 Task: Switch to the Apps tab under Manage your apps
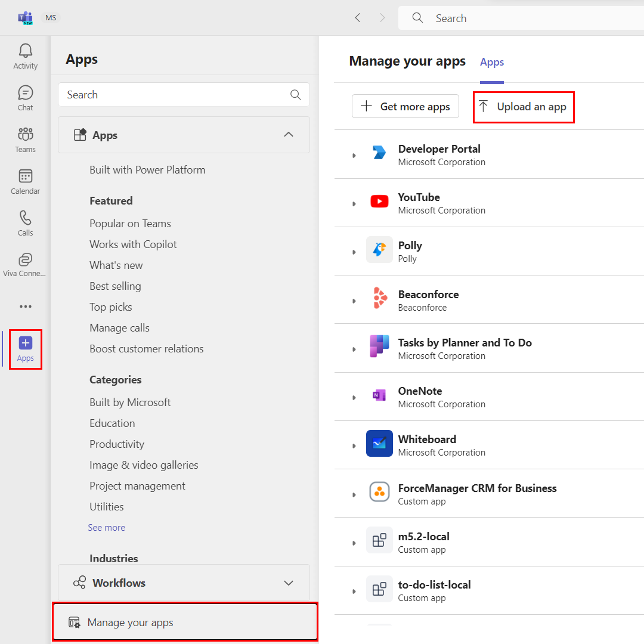pos(491,62)
